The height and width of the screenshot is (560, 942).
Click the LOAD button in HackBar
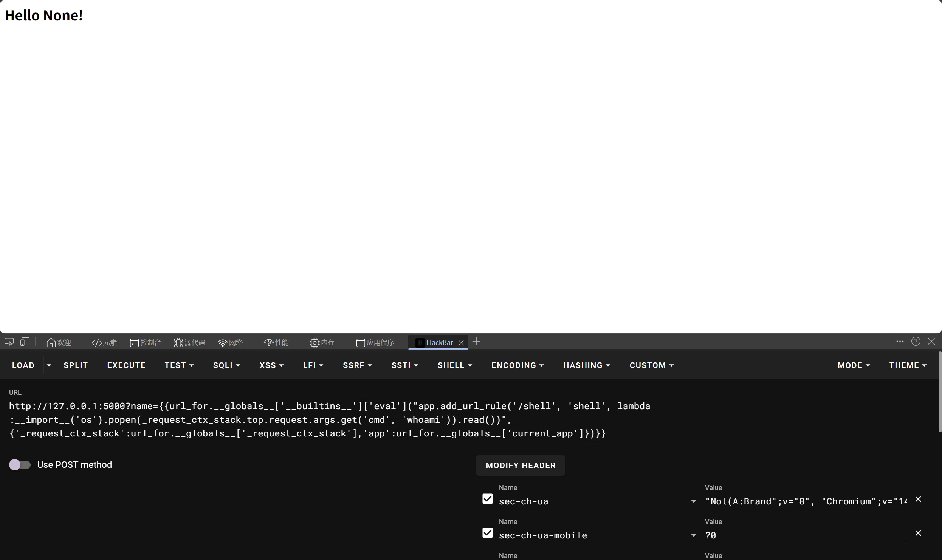(x=23, y=365)
